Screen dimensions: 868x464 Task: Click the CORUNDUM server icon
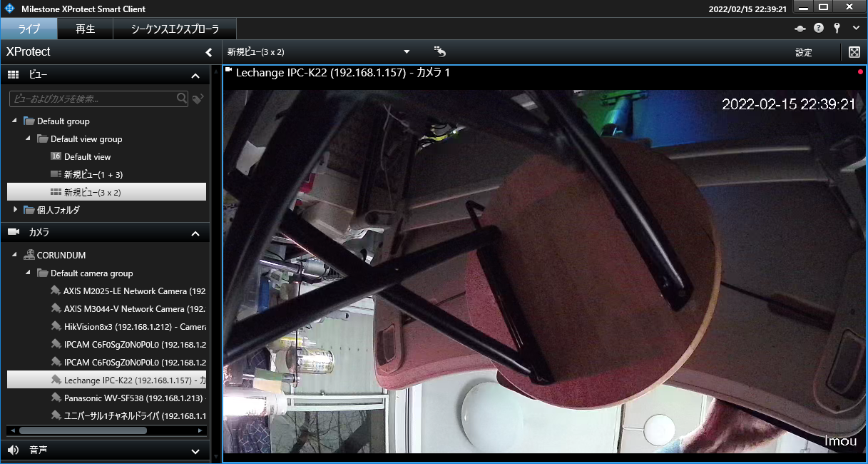click(x=29, y=255)
